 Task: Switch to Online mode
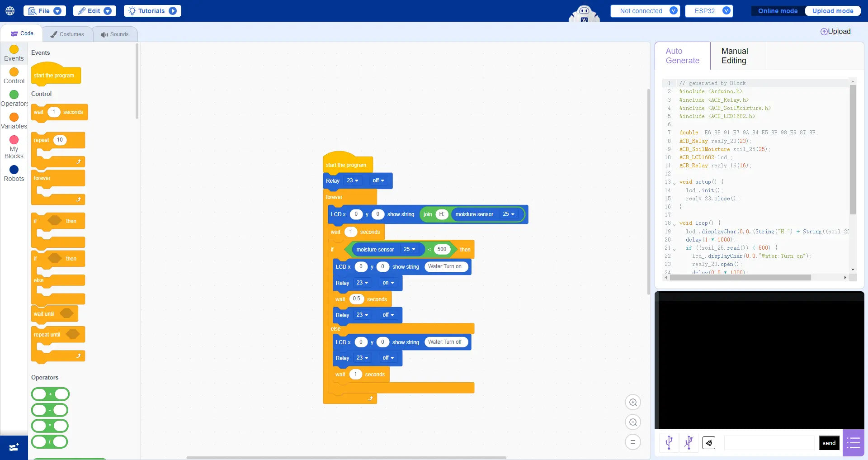[777, 10]
